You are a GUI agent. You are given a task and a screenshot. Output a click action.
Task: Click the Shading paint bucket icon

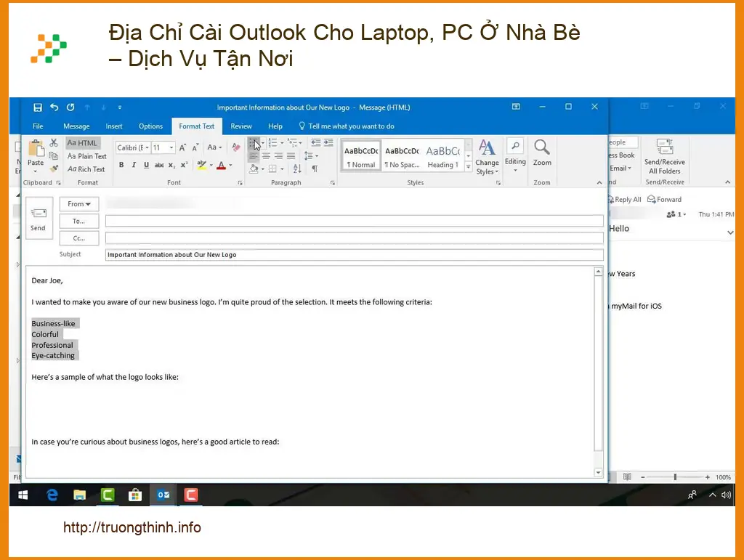click(x=254, y=169)
